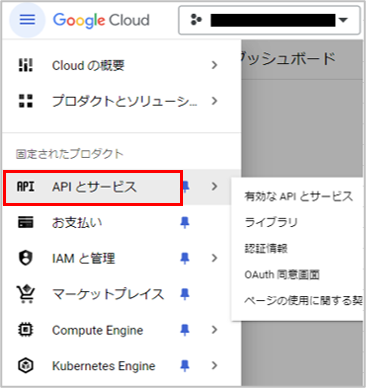Expand the Cloud の概要 chevron

click(x=214, y=65)
